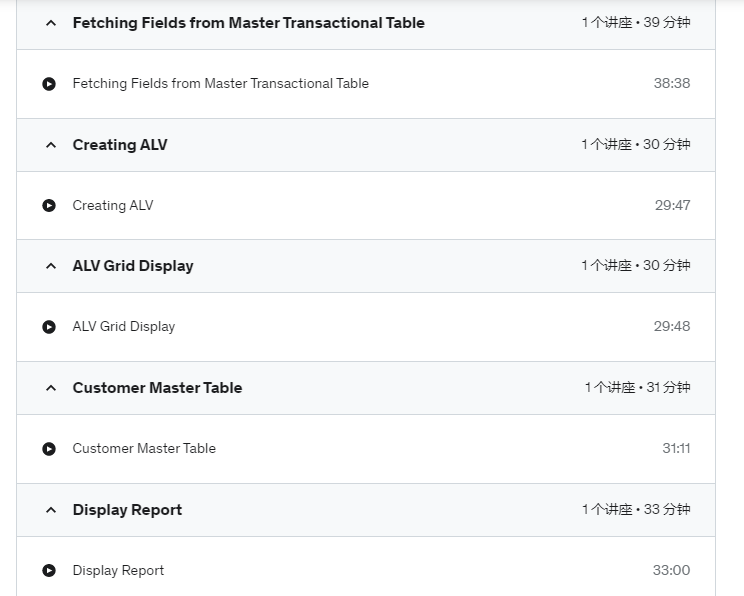Screen dimensions: 744x596
Task: Click play icon beside Customer Master Table lecture
Action: pyautogui.click(x=49, y=449)
